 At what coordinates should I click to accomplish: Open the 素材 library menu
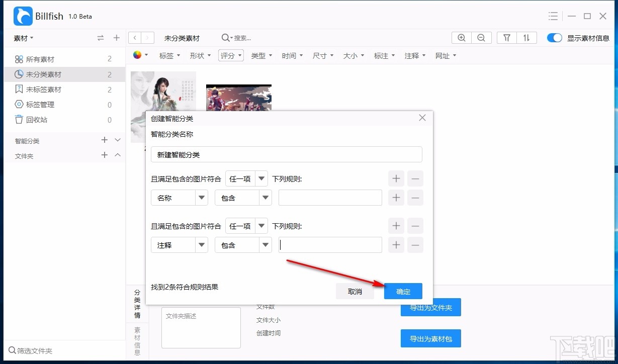[x=21, y=38]
